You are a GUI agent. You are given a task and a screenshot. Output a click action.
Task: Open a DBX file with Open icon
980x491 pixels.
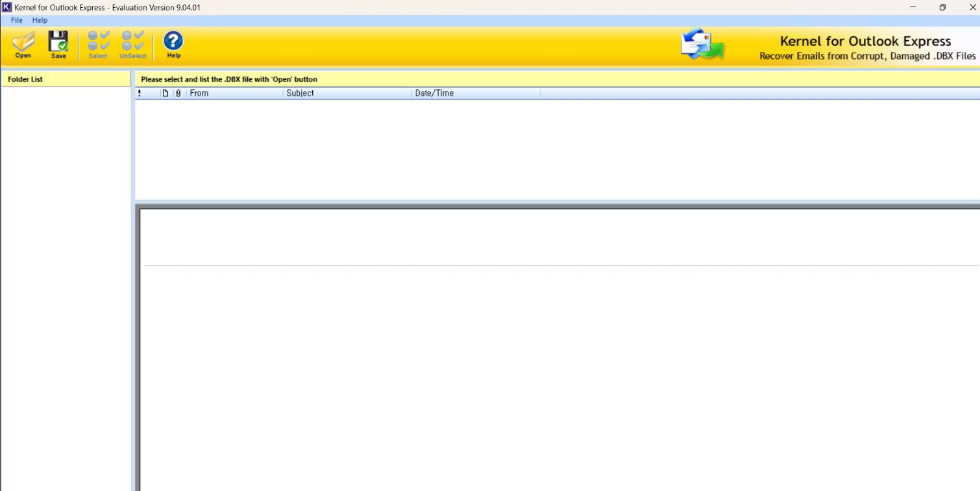tap(23, 45)
